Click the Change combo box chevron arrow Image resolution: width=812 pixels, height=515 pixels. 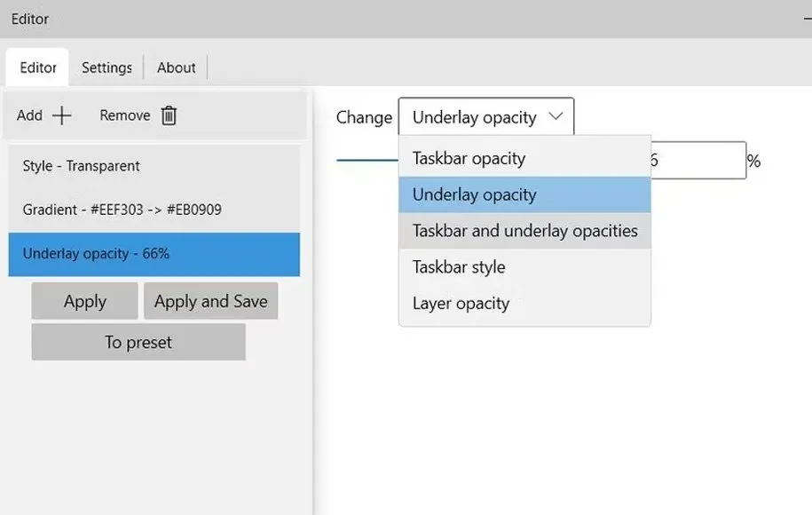(557, 116)
